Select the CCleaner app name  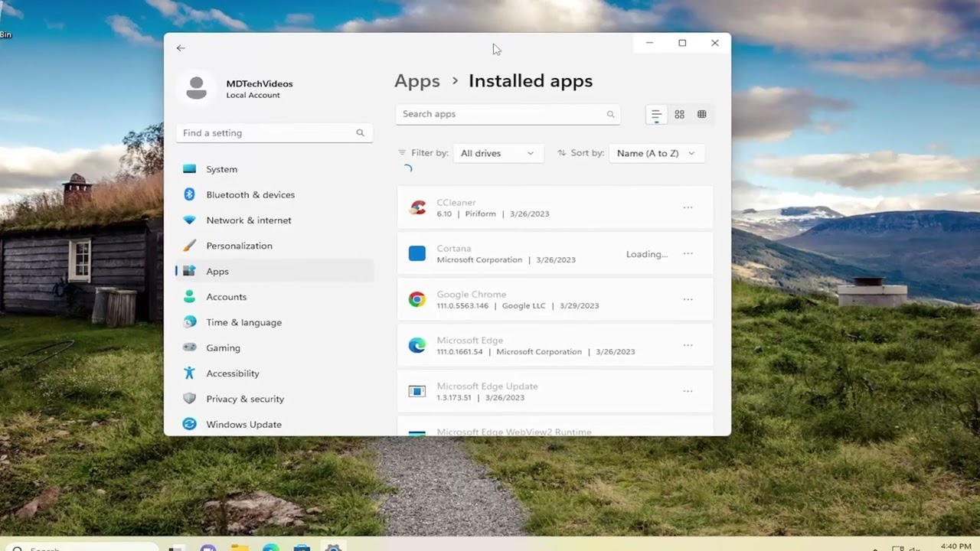pyautogui.click(x=456, y=203)
